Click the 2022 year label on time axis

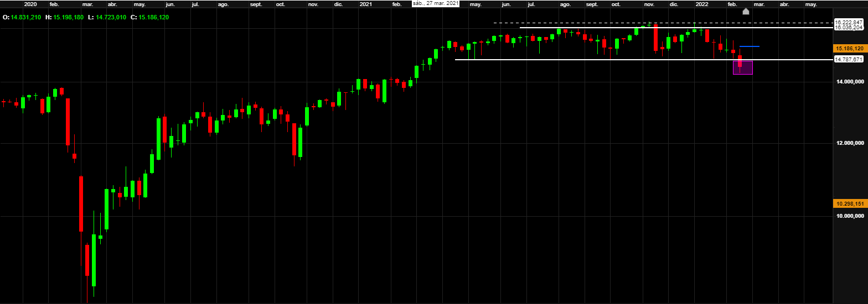pyautogui.click(x=702, y=4)
